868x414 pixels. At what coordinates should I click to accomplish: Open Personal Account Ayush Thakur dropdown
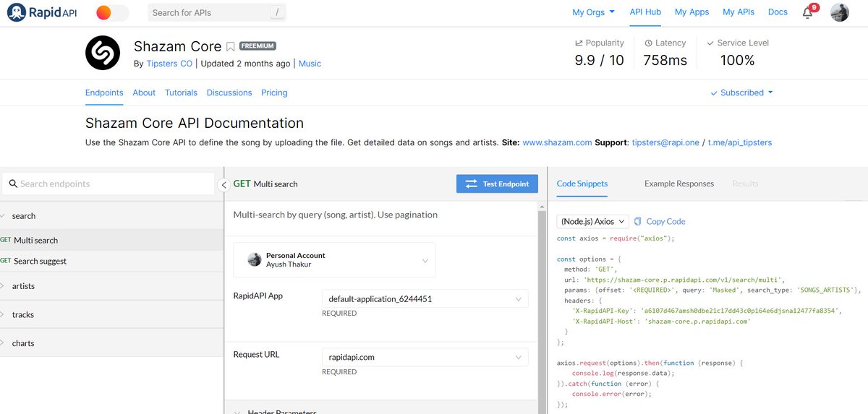[334, 260]
